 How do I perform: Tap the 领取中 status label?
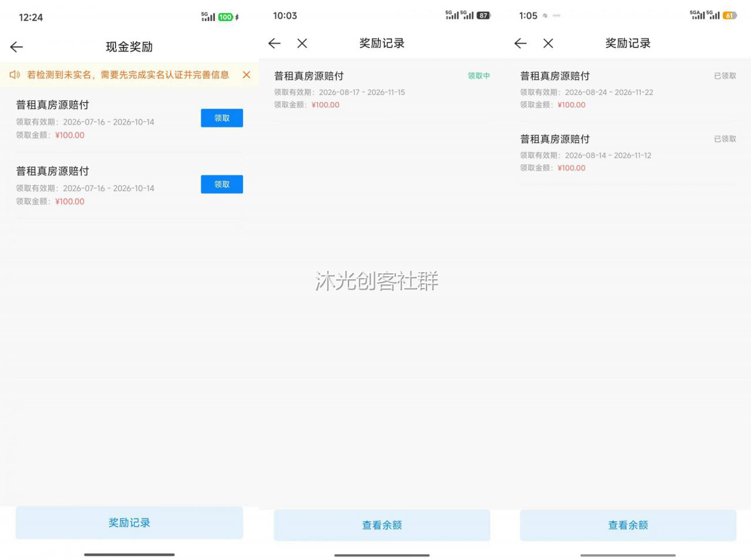479,76
